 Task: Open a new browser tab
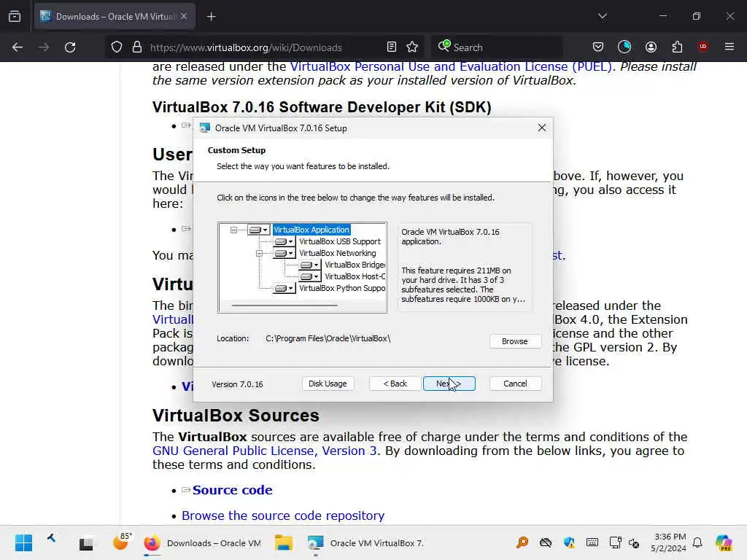[211, 17]
